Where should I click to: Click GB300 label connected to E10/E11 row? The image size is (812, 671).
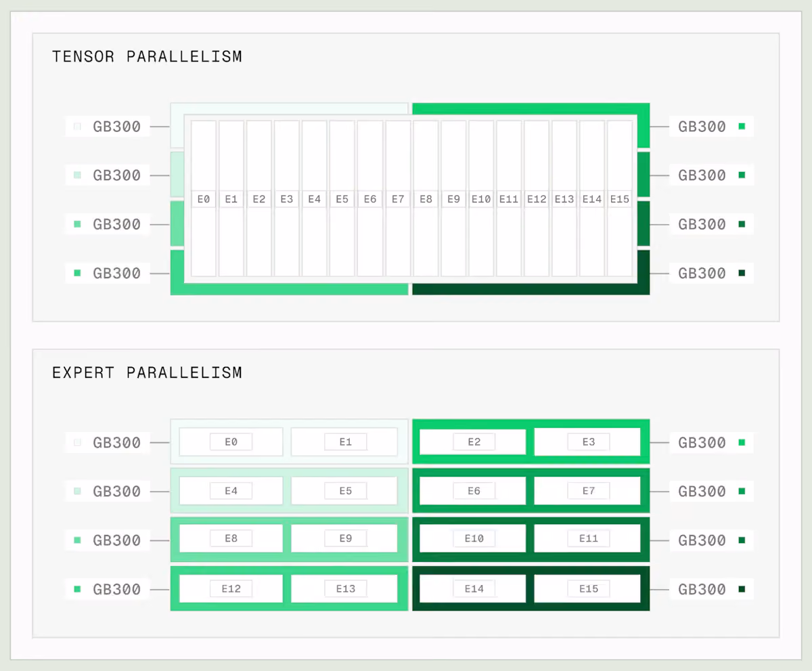pos(702,540)
